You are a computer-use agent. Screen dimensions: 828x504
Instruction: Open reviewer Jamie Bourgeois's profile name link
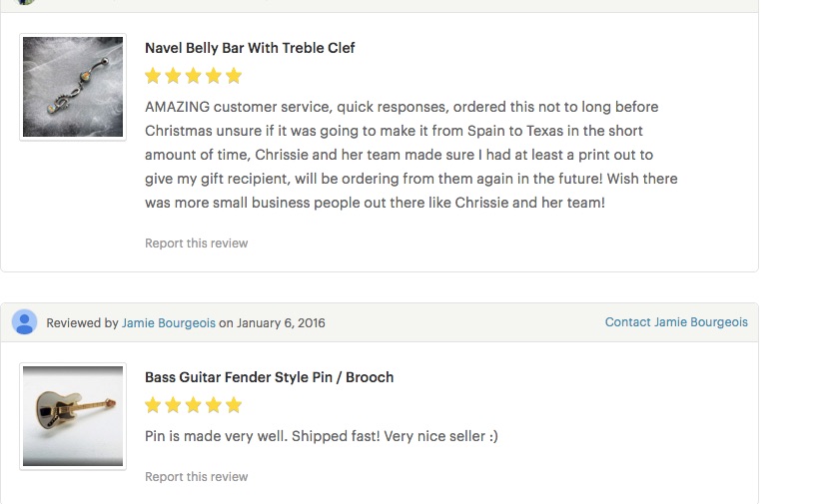(169, 323)
